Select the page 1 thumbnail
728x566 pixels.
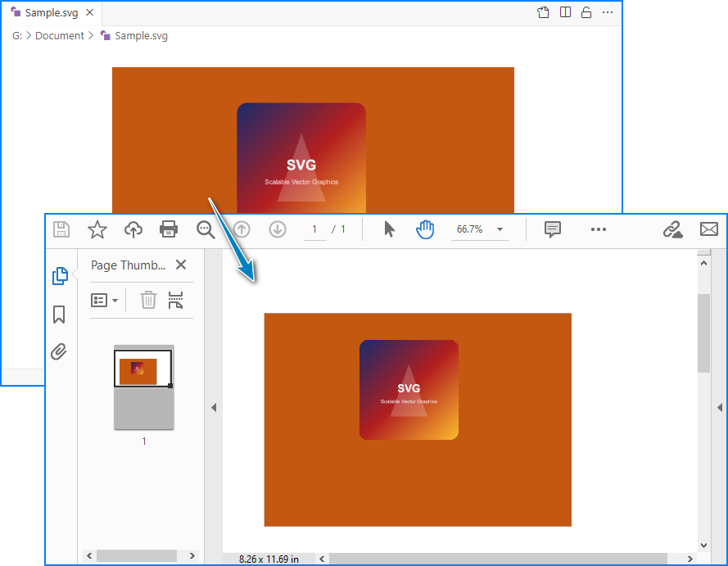coord(143,387)
